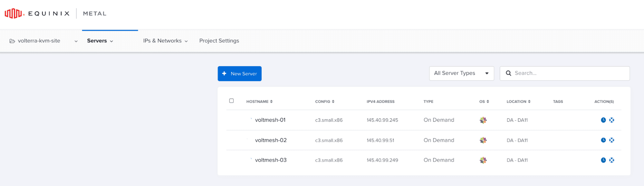Sort the table by Config column arrows
Screen dimensions: 644x186
333,102
